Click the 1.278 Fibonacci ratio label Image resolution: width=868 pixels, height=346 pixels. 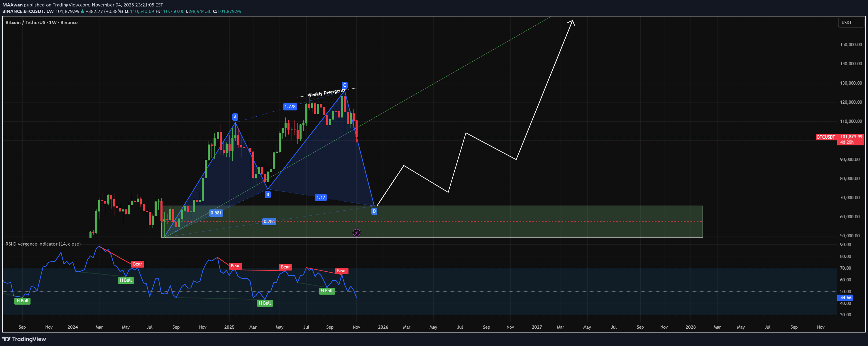(290, 106)
